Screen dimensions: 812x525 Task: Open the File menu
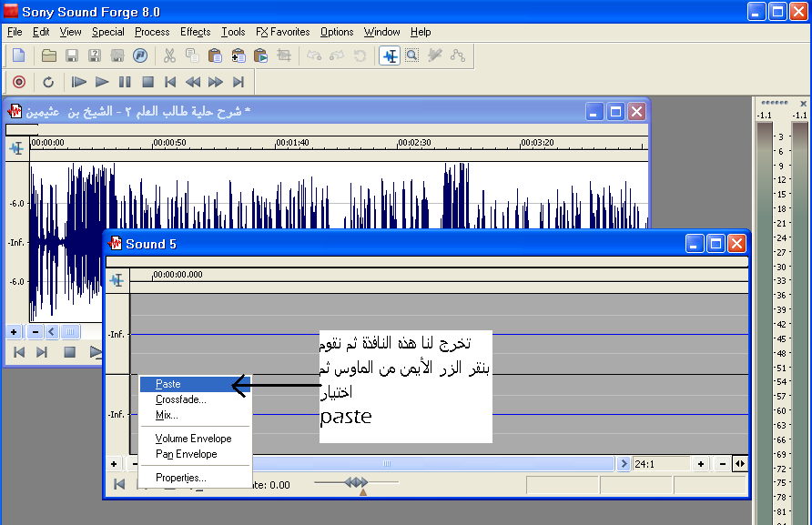click(x=15, y=32)
